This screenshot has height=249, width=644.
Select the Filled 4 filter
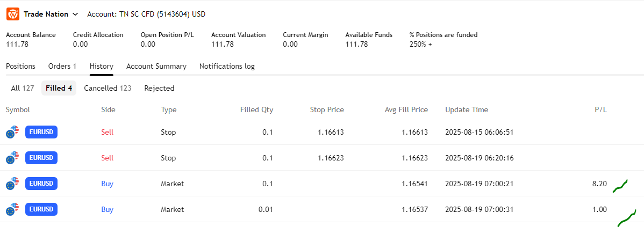59,88
